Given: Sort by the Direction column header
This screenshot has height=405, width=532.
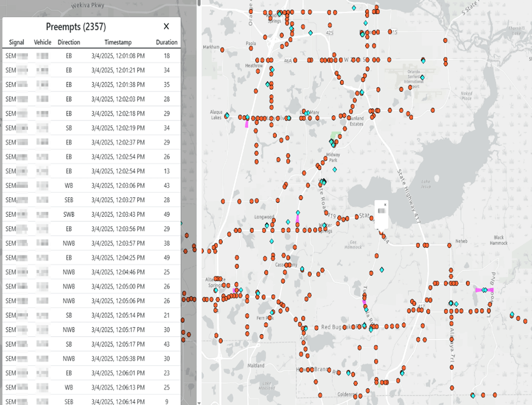Looking at the screenshot, I should (69, 42).
